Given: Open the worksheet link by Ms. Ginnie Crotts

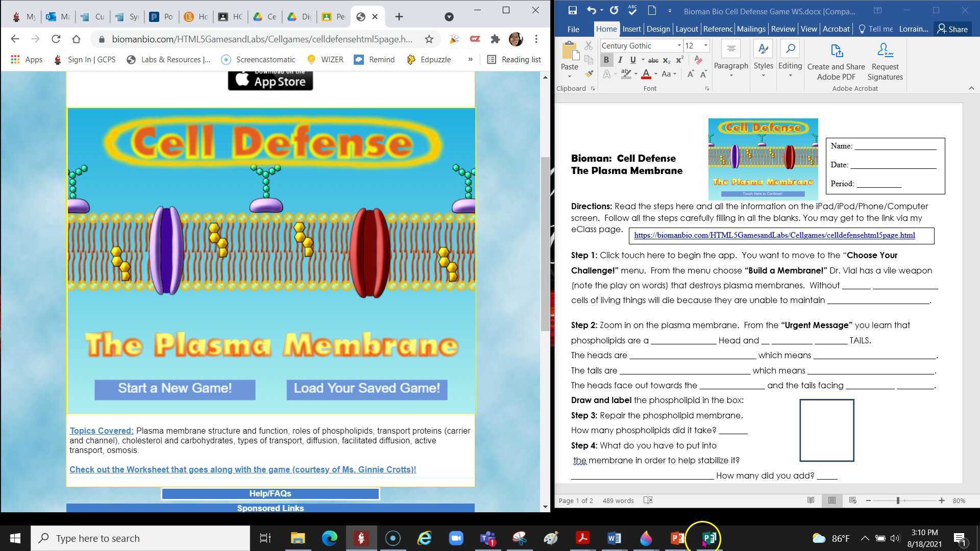Looking at the screenshot, I should 243,469.
